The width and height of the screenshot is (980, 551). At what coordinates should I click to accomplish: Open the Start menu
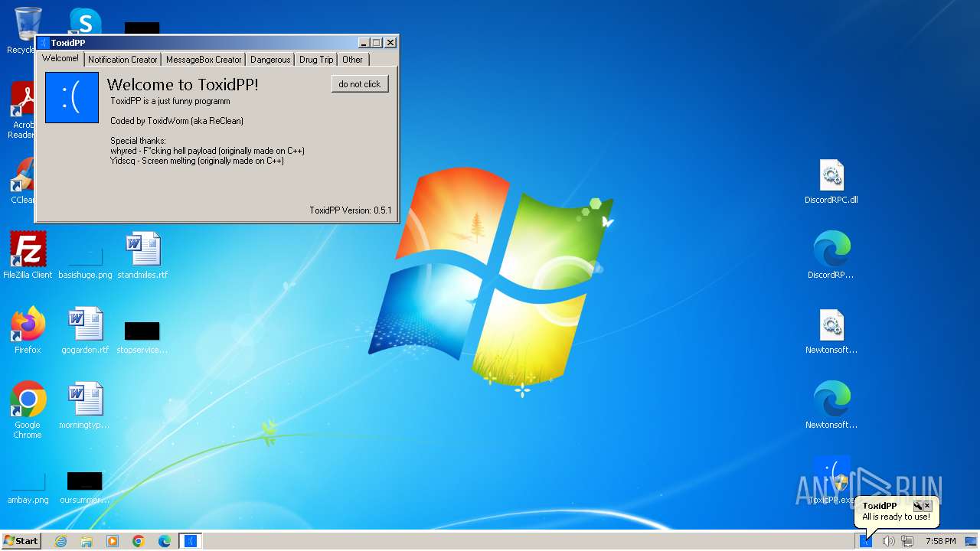click(x=21, y=541)
